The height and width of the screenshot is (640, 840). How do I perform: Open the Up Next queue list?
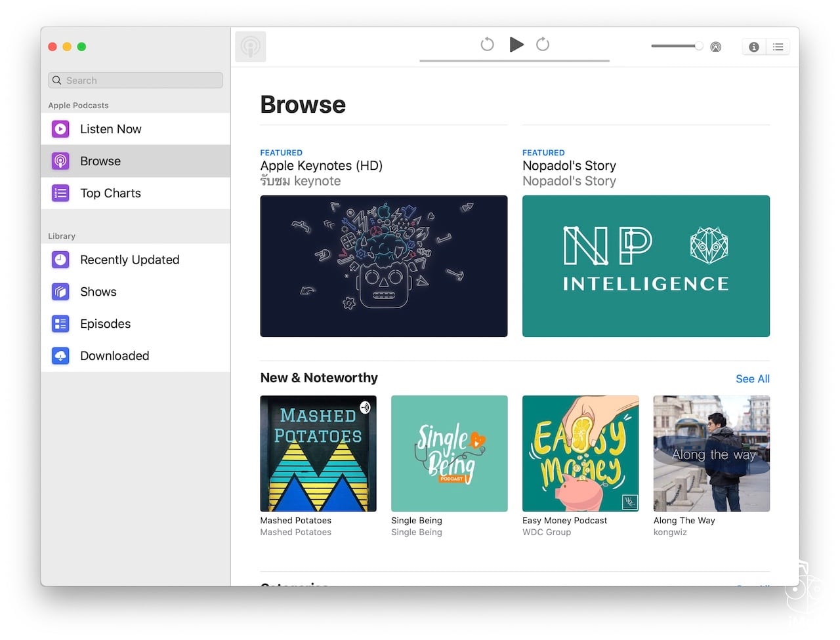(778, 47)
